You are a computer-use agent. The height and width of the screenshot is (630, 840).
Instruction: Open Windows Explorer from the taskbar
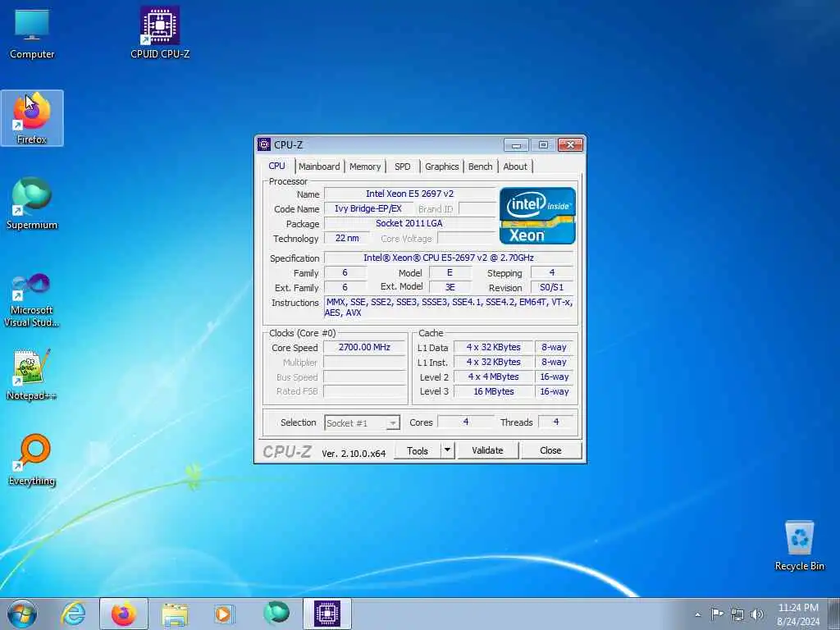[x=175, y=614]
